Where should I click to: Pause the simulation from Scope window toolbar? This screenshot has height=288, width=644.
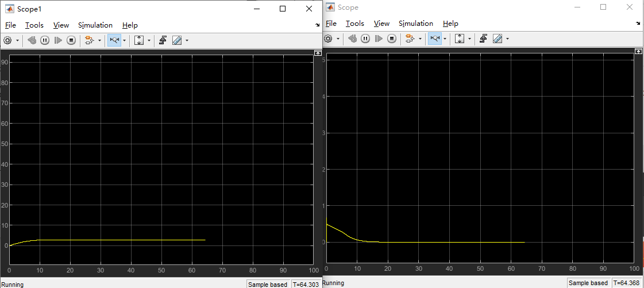pyautogui.click(x=365, y=39)
